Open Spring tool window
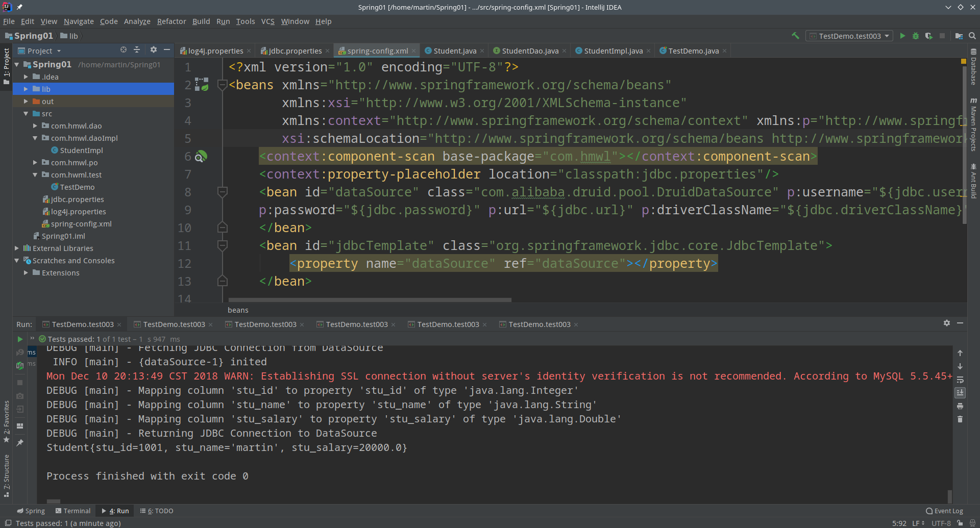The image size is (980, 528). point(31,511)
